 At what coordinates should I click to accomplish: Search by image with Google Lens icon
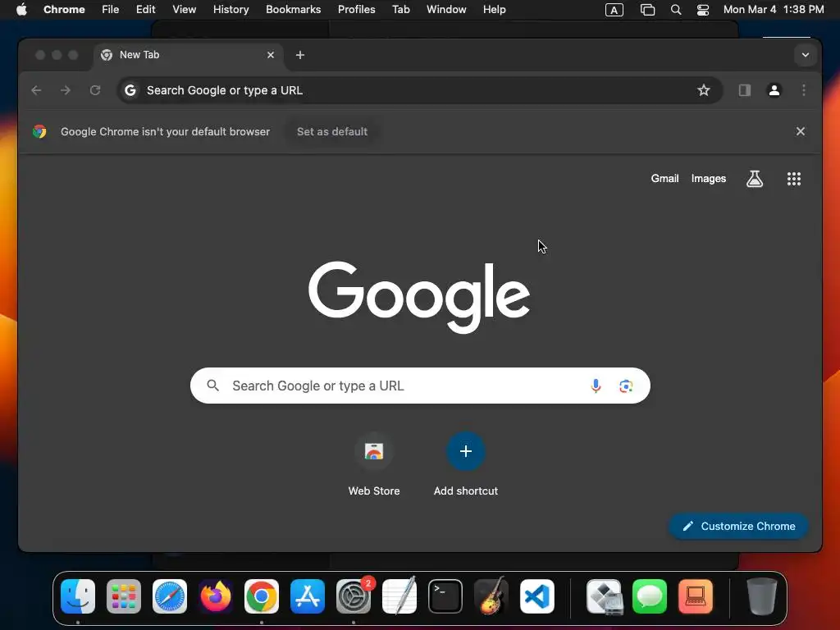(626, 386)
